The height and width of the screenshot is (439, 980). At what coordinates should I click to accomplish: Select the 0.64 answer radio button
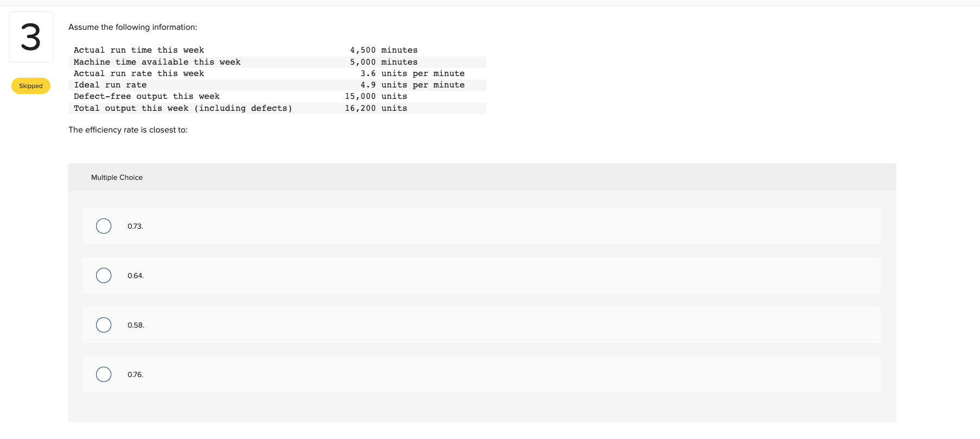pos(104,275)
